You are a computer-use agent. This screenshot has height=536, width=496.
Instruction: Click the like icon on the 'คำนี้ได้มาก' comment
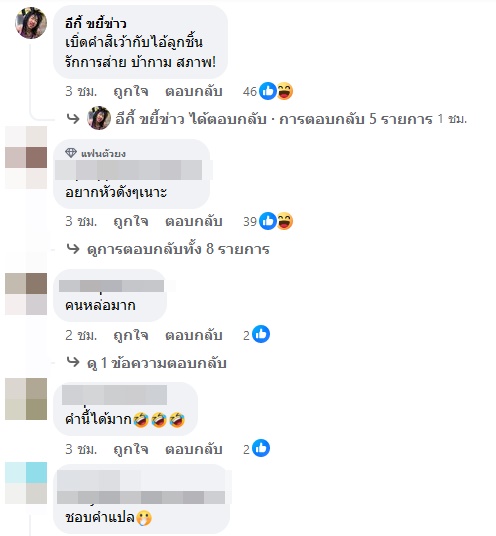point(261,448)
